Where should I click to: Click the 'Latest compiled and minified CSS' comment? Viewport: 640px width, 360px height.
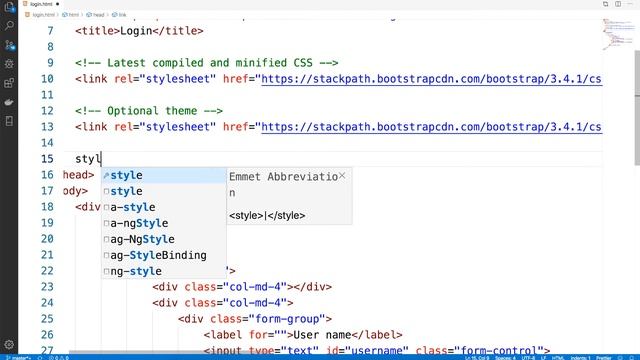[x=207, y=63]
